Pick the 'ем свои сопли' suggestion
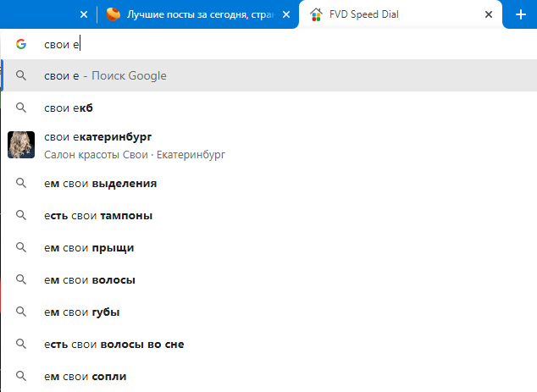Screen dimensions: 537x392 point(269,376)
